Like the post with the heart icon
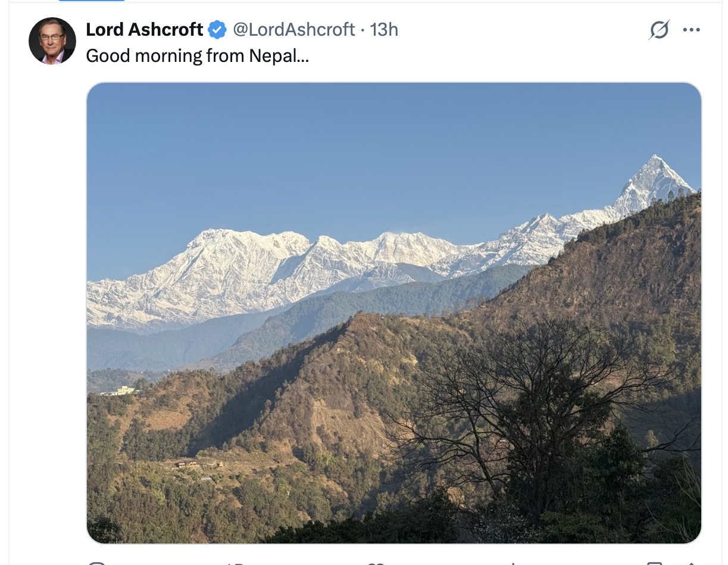728x565 pixels. click(375, 563)
